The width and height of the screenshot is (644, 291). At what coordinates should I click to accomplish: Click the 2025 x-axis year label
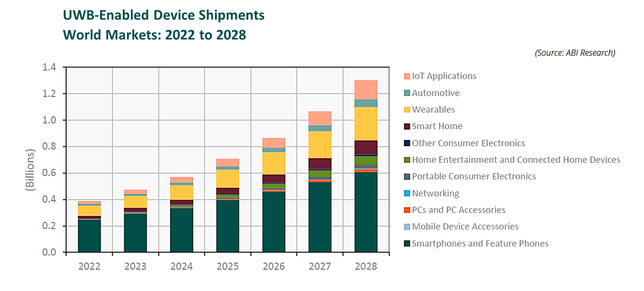tap(228, 266)
